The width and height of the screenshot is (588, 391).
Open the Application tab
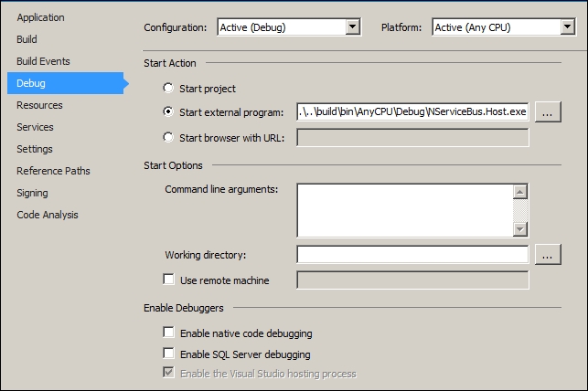(40, 17)
